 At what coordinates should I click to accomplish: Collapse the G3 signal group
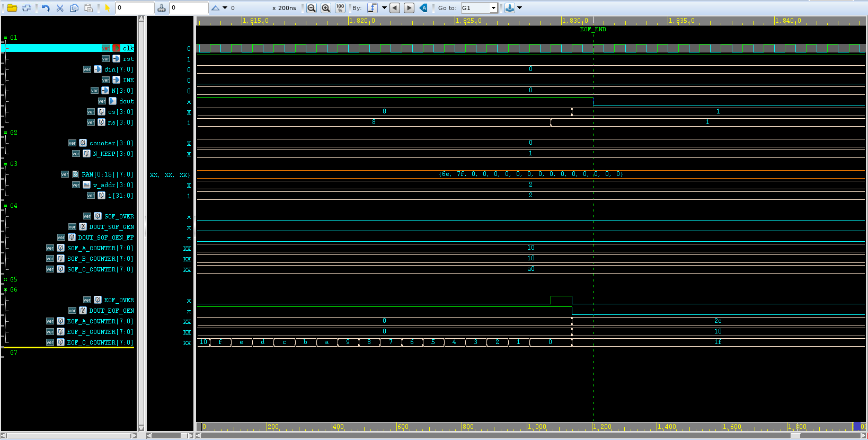click(5, 164)
